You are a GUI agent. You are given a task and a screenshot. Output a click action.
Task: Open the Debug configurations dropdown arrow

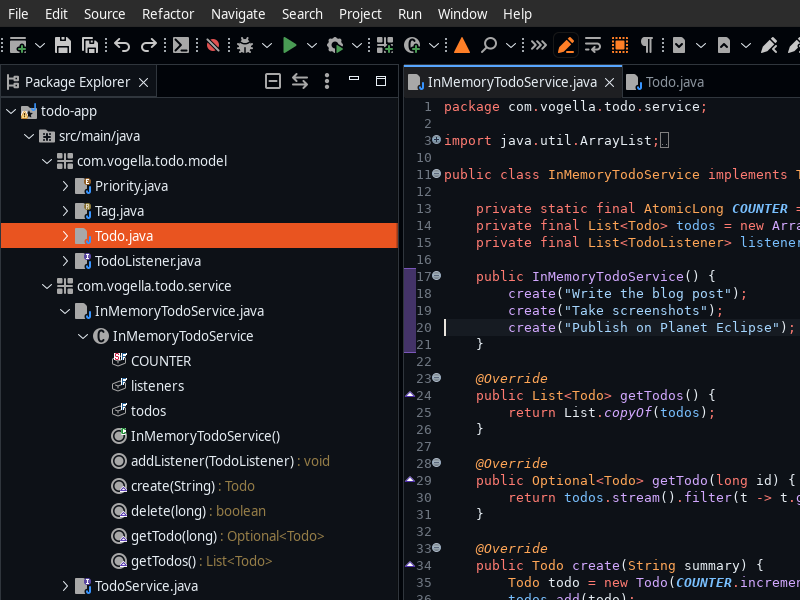tap(267, 45)
